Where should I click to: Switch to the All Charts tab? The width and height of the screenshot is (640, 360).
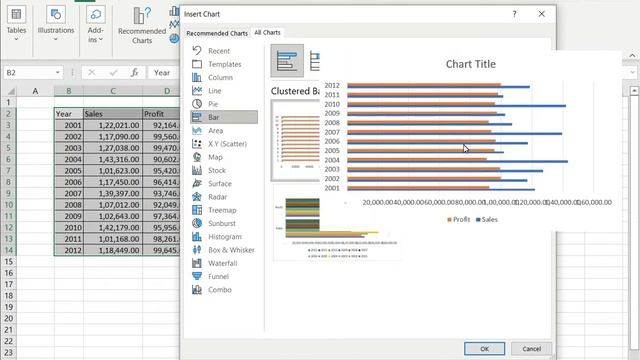[x=267, y=32]
